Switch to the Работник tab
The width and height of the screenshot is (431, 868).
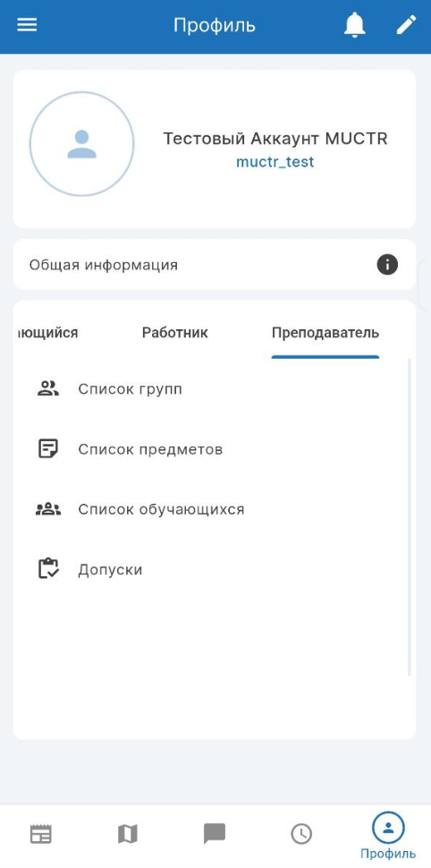[x=175, y=333]
